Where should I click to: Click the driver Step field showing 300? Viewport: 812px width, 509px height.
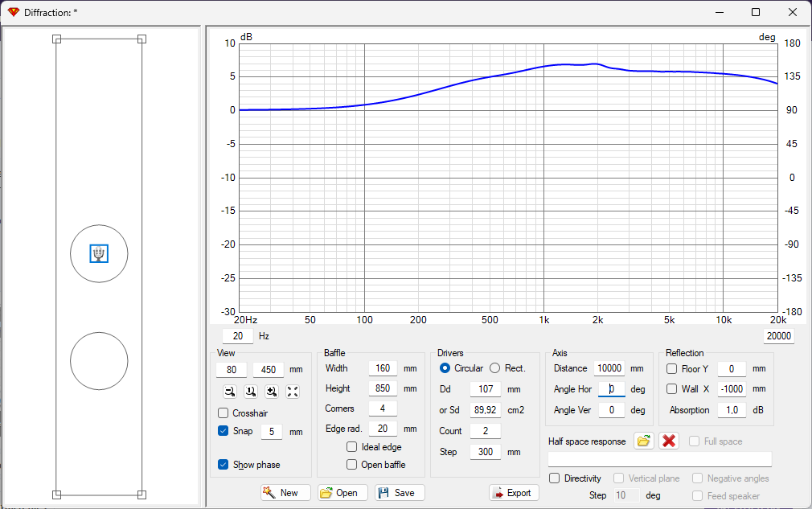[486, 452]
